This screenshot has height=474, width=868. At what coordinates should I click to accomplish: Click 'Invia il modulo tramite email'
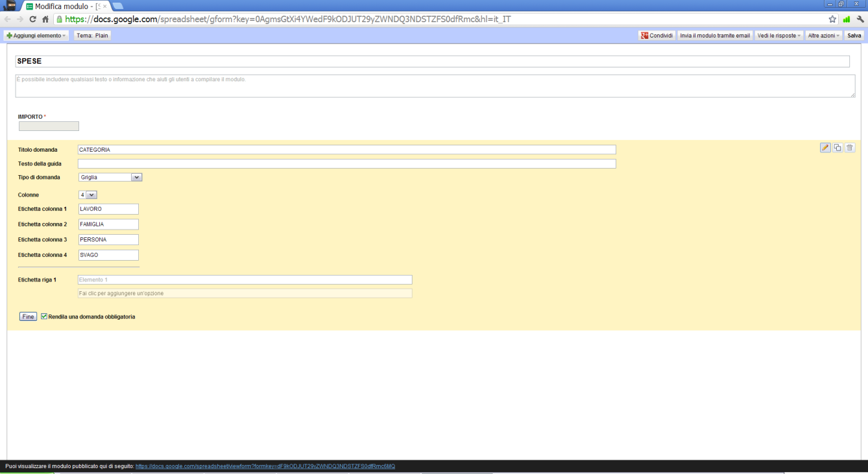(x=715, y=36)
